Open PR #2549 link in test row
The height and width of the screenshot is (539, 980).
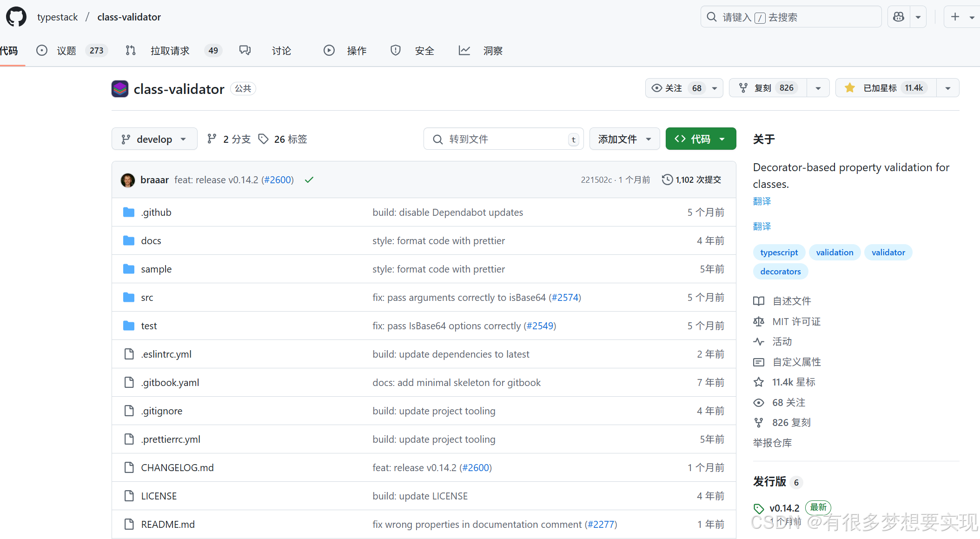(540, 326)
